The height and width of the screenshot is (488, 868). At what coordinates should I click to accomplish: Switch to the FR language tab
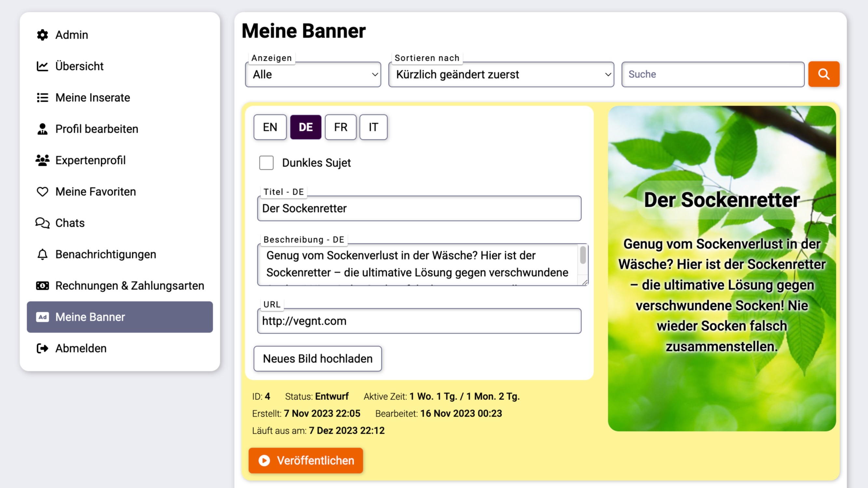tap(340, 127)
